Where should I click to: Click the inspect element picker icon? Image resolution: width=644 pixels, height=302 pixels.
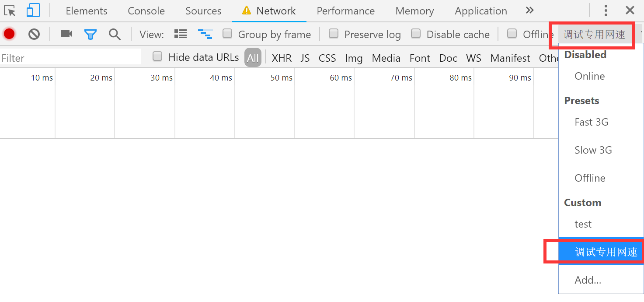[x=10, y=11]
